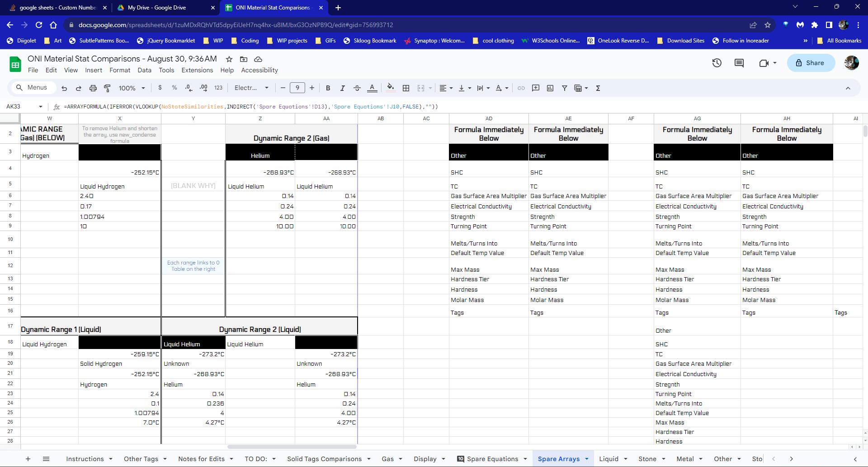
Task: Open the Spare Arrays sheet tab menu
Action: click(587, 459)
